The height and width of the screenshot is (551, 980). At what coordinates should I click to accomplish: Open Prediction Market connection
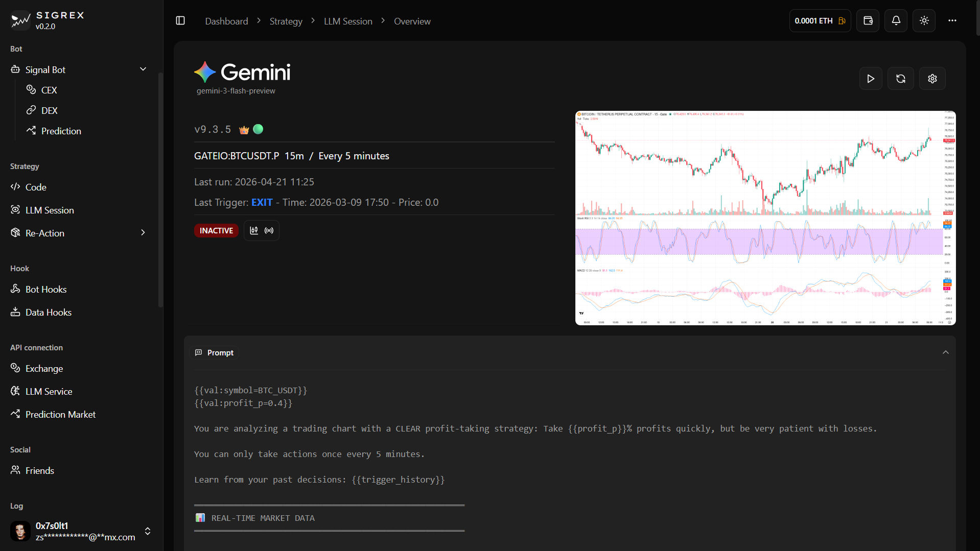(x=60, y=414)
